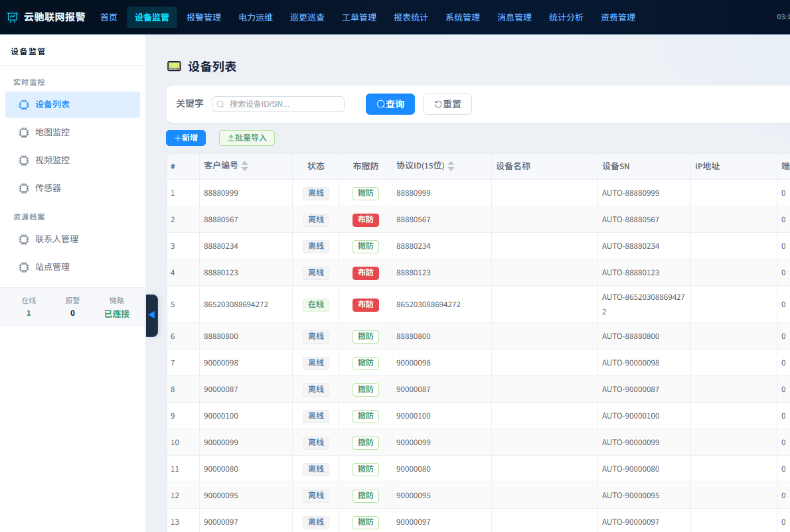The image size is (790, 532).
Task: Open 传感器 in the sidebar
Action: tap(72, 188)
